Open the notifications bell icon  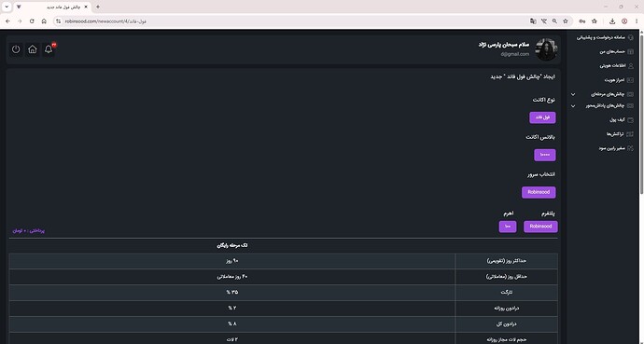point(49,49)
